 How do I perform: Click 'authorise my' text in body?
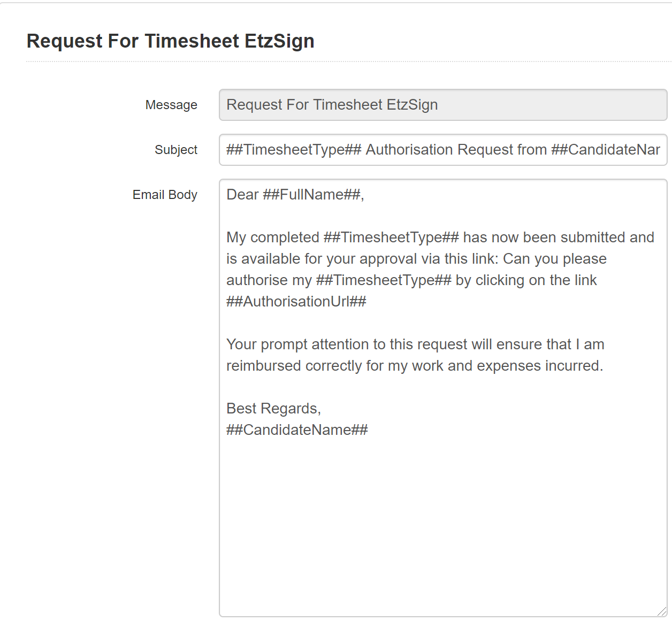pos(269,280)
